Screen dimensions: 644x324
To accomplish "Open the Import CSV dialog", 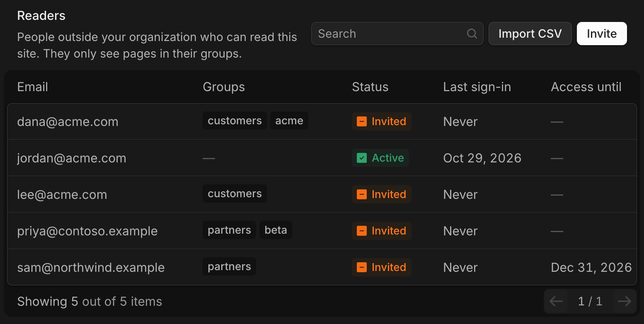I will pyautogui.click(x=530, y=34).
